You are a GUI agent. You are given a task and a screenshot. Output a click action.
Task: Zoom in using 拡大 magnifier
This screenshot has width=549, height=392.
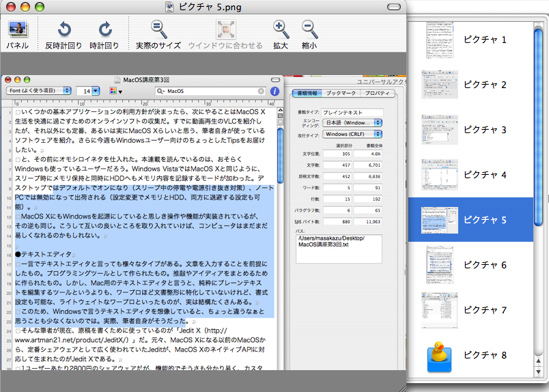(x=281, y=29)
